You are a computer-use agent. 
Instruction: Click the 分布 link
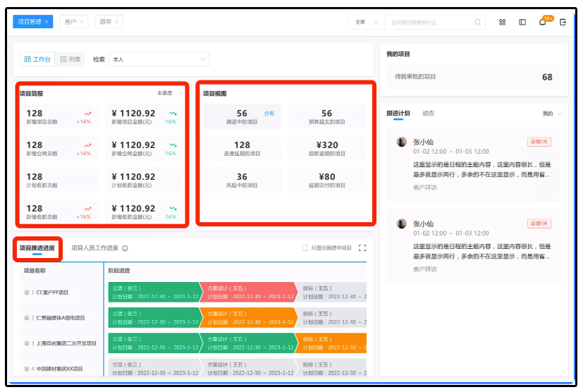pyautogui.click(x=269, y=113)
